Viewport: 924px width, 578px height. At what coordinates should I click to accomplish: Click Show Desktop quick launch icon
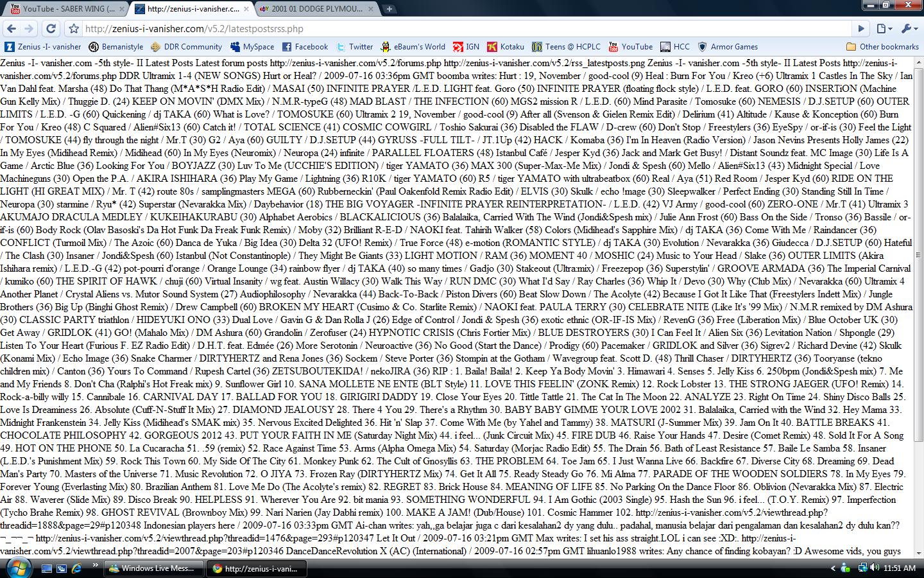click(x=46, y=568)
